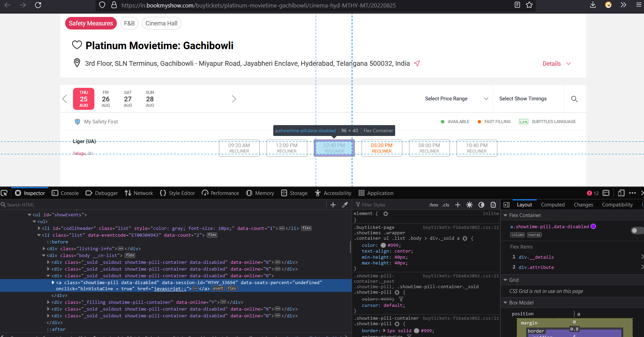Screen dimensions: 644x337
Task: Toggle the flex badge on the data-eventcode li
Action: click(x=212, y=235)
